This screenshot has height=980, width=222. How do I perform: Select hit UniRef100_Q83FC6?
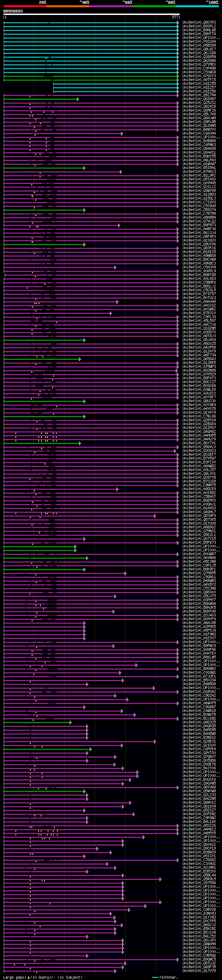click(x=199, y=248)
